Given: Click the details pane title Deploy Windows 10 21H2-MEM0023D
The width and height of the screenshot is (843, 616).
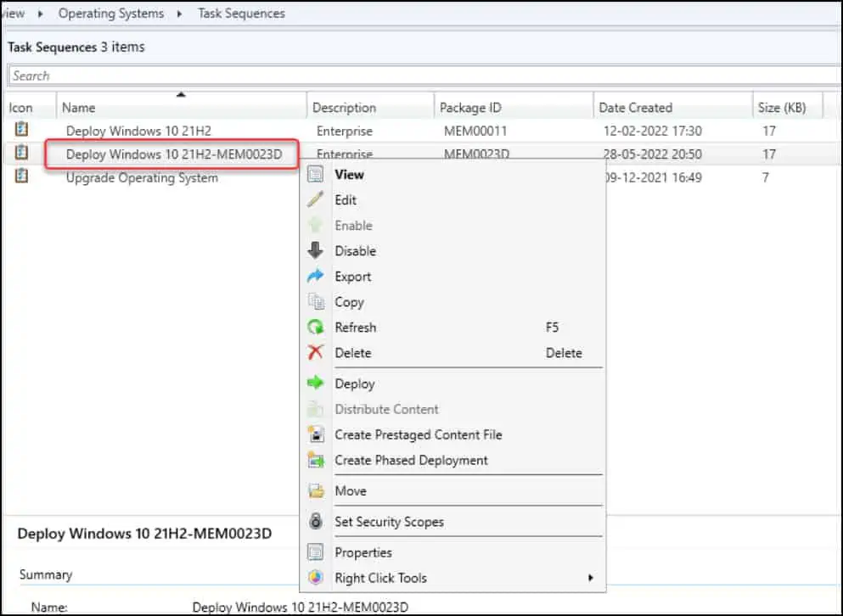Looking at the screenshot, I should (x=144, y=533).
